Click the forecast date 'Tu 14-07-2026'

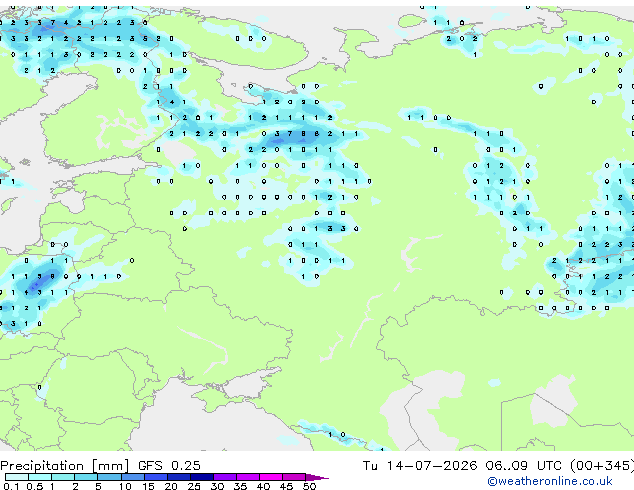pyautogui.click(x=420, y=466)
